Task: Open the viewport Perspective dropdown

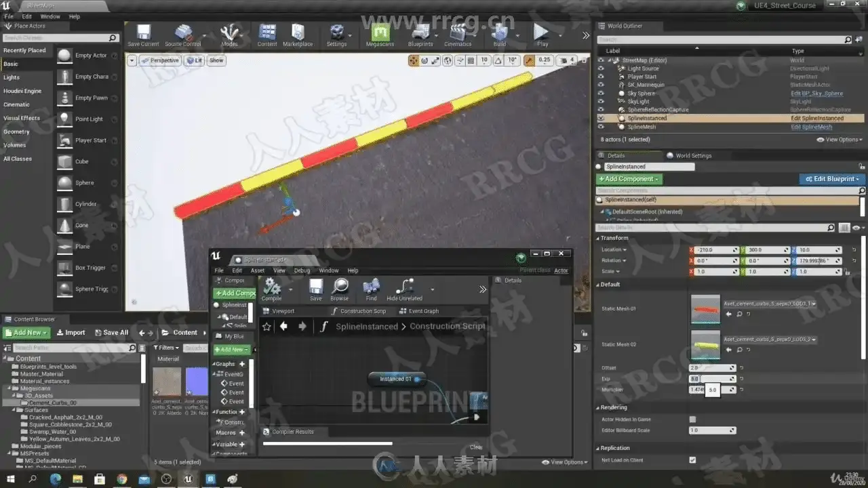Action: point(160,60)
